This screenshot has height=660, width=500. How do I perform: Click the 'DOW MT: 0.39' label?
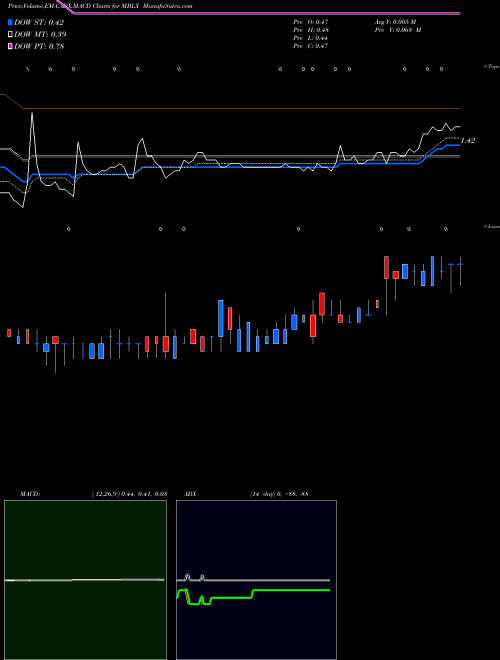pos(40,34)
